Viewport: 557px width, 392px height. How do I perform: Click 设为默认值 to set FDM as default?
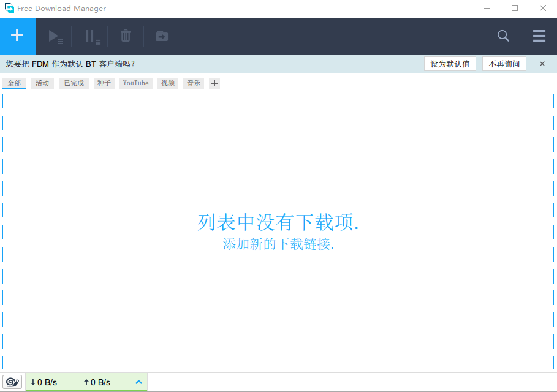pos(450,64)
